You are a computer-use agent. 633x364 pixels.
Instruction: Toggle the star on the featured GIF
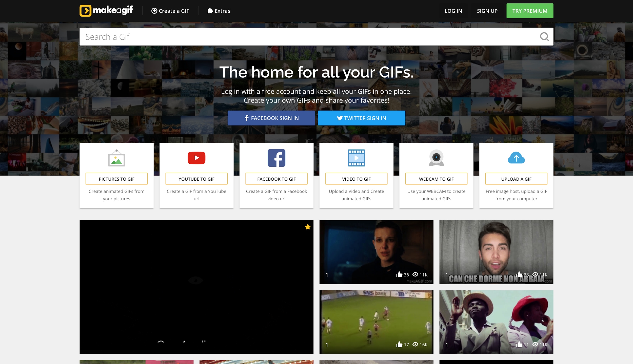(x=308, y=227)
